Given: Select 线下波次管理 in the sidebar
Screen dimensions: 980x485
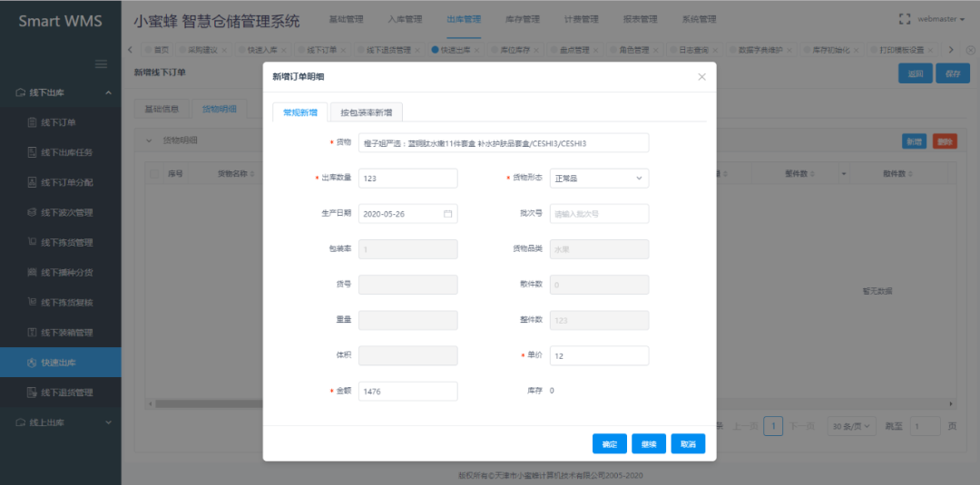Looking at the screenshot, I should coord(67,212).
